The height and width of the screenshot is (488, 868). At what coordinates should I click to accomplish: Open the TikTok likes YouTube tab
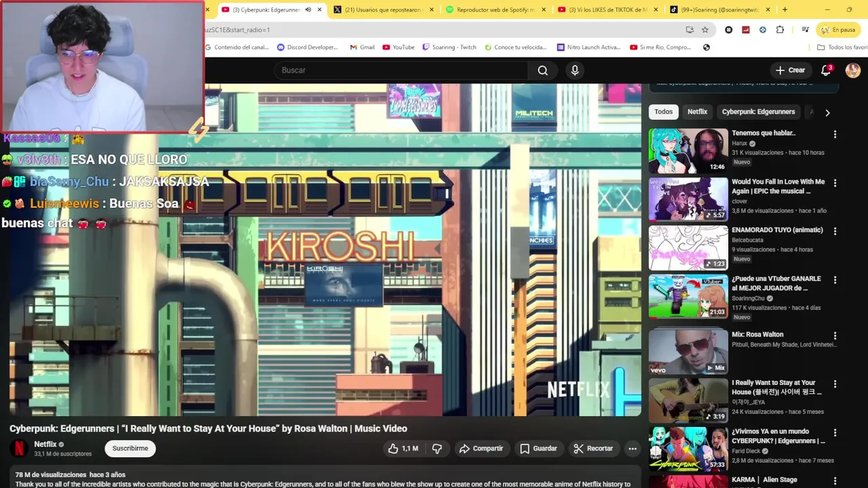pyautogui.click(x=607, y=9)
